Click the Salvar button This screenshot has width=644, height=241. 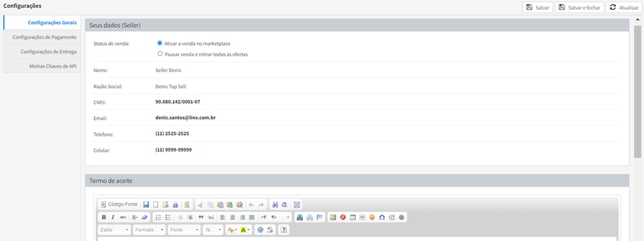[537, 7]
